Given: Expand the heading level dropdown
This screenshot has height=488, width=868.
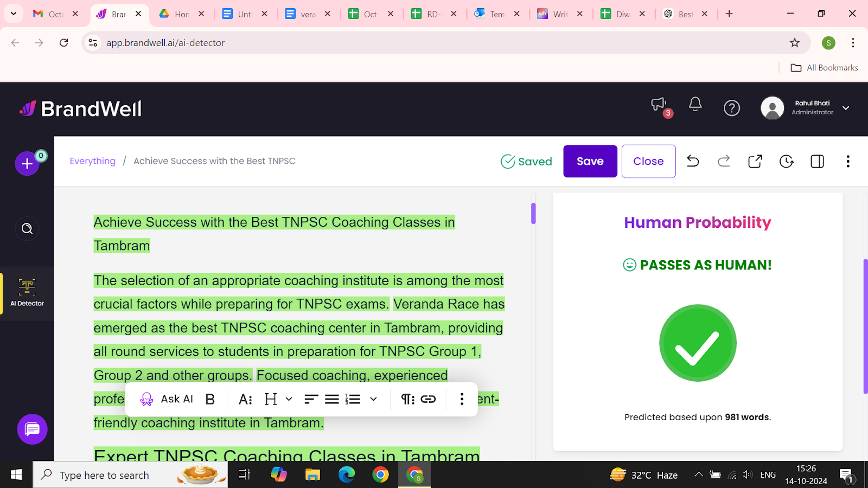Looking at the screenshot, I should (289, 399).
